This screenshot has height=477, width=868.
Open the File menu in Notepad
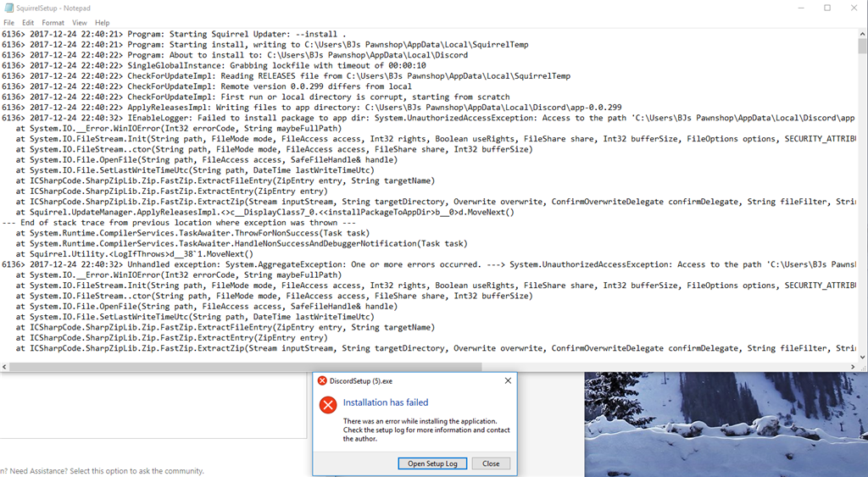click(8, 23)
